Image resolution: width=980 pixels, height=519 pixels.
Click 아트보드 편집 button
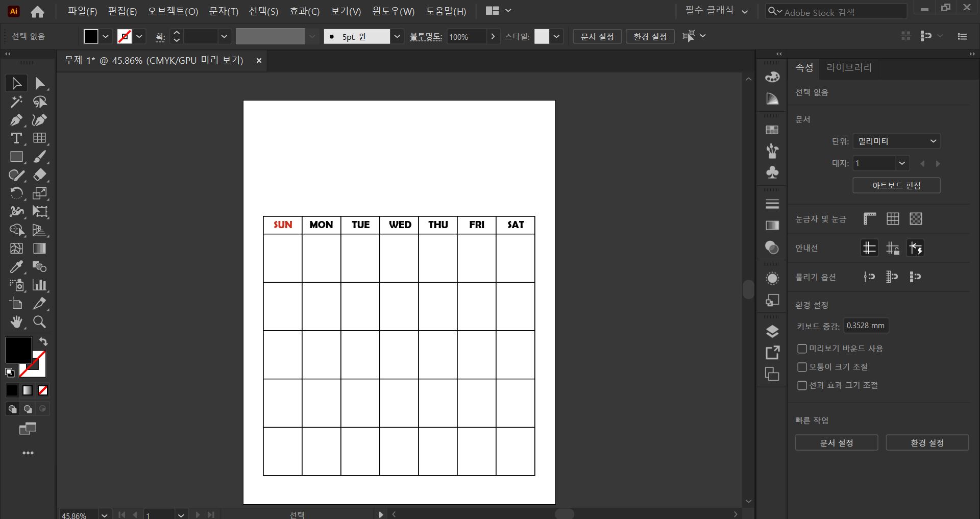[x=896, y=186]
